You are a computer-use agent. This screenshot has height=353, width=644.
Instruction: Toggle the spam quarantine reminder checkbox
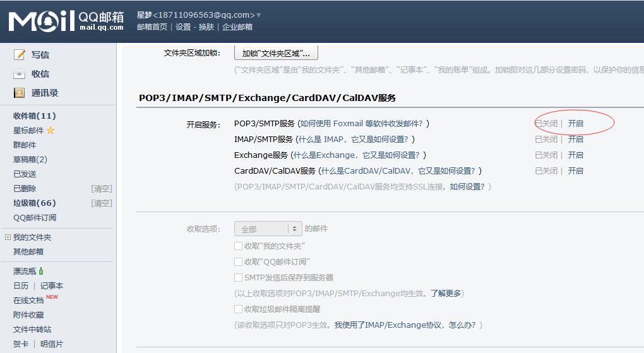[239, 309]
